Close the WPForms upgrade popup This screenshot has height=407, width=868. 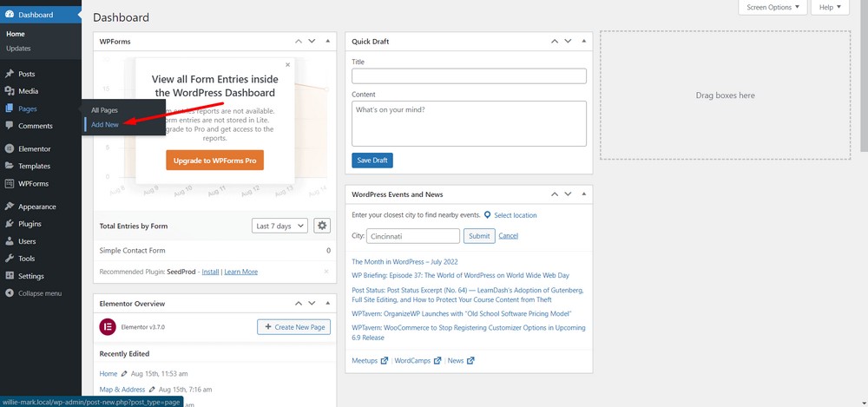(288, 64)
